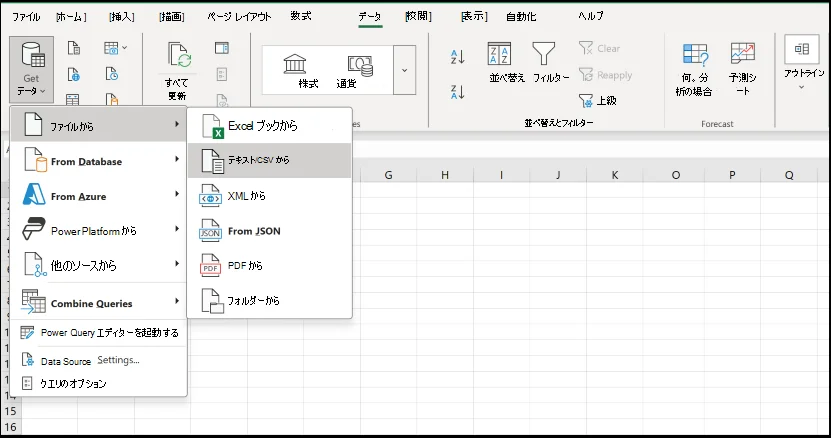The width and height of the screenshot is (831, 438).
Task: Select column Q header
Action: point(789,175)
